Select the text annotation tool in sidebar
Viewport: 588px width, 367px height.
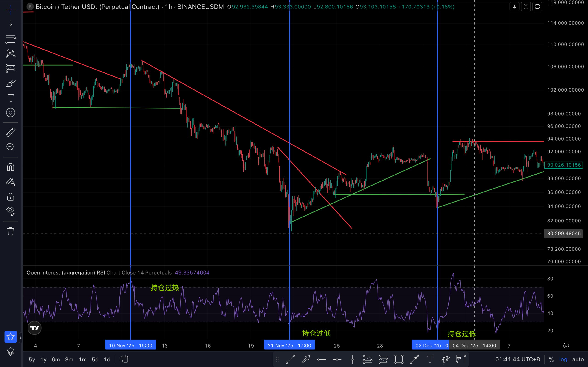10,98
